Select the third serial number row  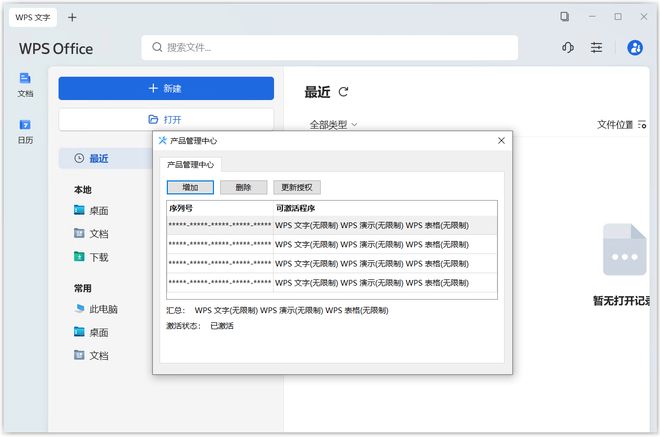(332, 264)
